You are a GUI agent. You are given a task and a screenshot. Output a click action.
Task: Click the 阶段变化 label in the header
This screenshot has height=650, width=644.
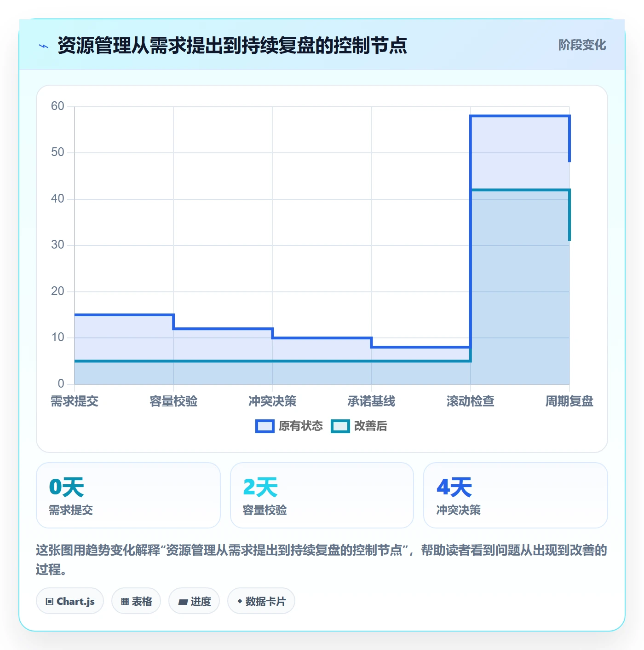582,45
